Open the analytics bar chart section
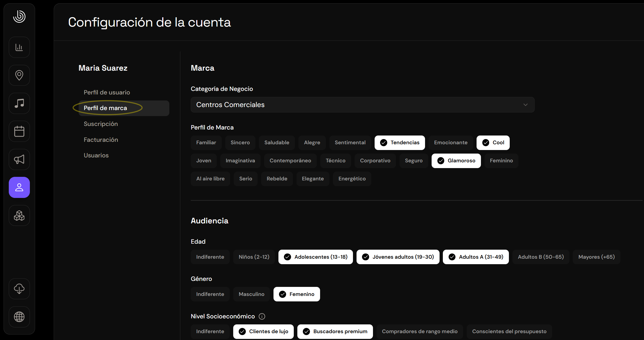Image resolution: width=644 pixels, height=340 pixels. point(19,47)
